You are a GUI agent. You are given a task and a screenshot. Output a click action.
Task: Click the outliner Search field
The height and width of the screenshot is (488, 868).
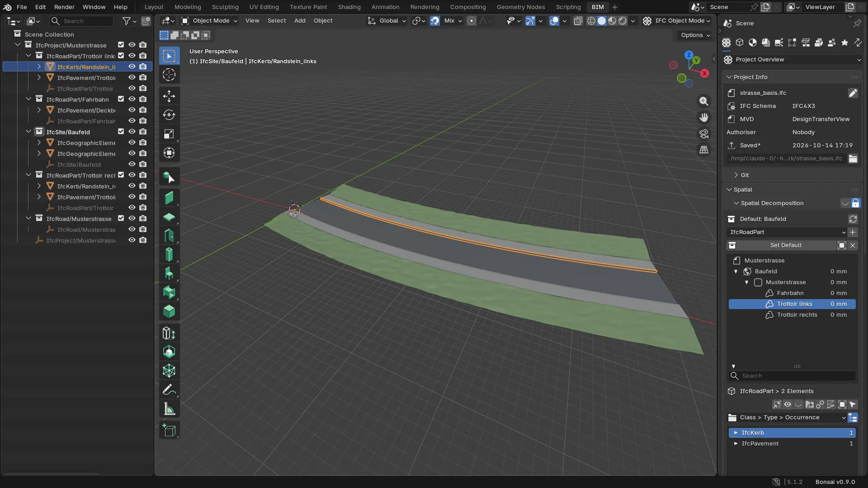pyautogui.click(x=81, y=21)
